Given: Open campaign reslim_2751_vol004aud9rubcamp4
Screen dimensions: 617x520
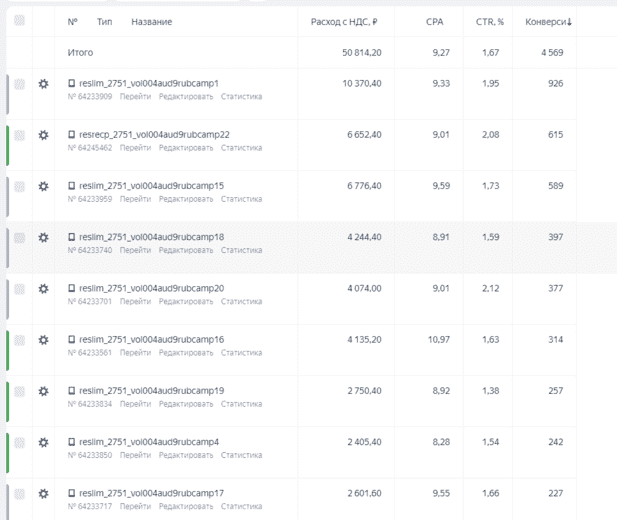Looking at the screenshot, I should pos(149,442).
